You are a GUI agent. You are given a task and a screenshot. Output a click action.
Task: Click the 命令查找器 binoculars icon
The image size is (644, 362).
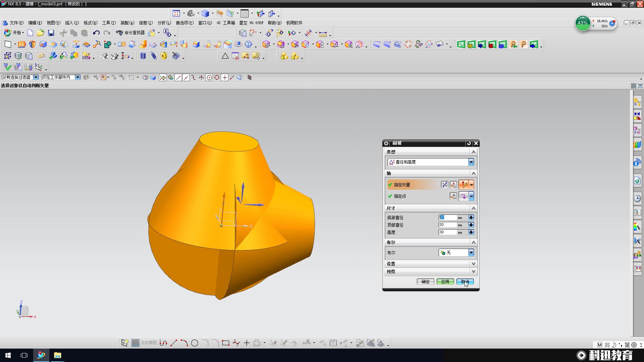pyautogui.click(x=119, y=33)
